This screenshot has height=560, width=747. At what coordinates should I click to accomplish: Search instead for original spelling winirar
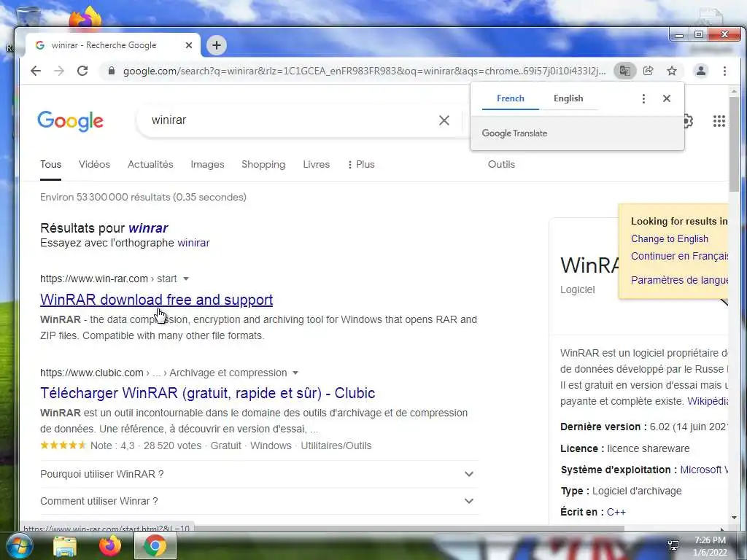click(193, 243)
